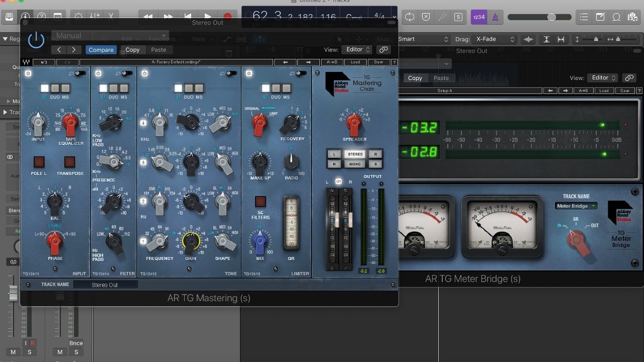This screenshot has height=362, width=644.
Task: Enable the TG12411 input module power switch
Action: pos(29,73)
